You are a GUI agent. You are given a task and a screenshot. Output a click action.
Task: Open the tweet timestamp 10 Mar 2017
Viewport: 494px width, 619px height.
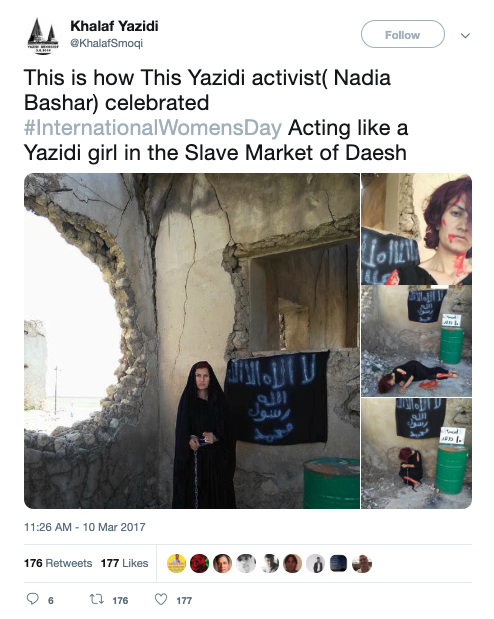tap(85, 527)
